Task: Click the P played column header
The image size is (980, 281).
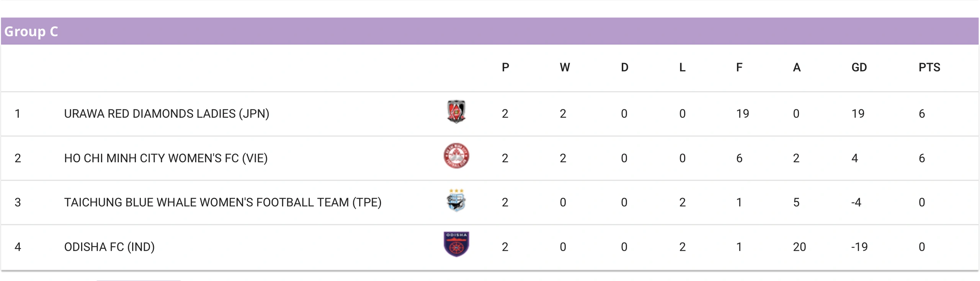Action: [505, 67]
